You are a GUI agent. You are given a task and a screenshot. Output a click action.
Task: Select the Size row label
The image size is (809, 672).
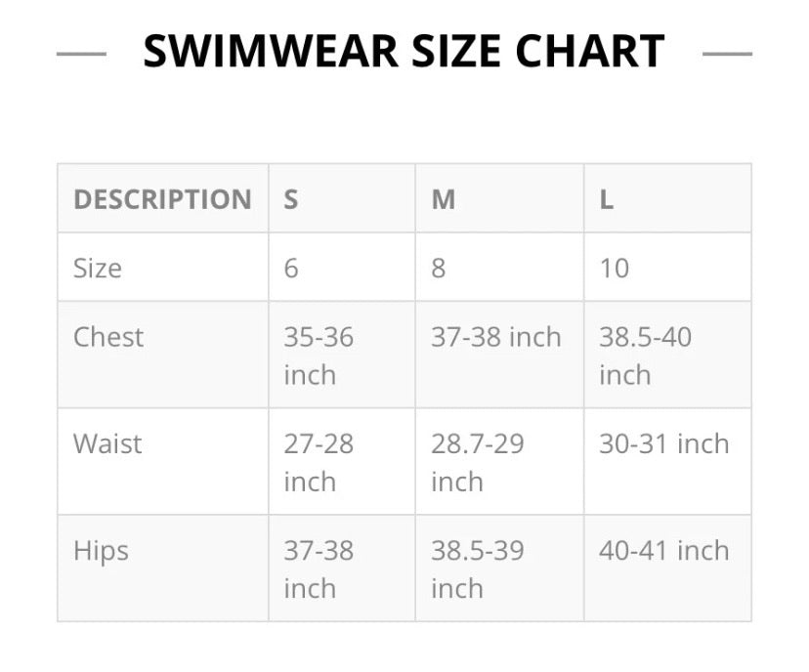tap(98, 268)
